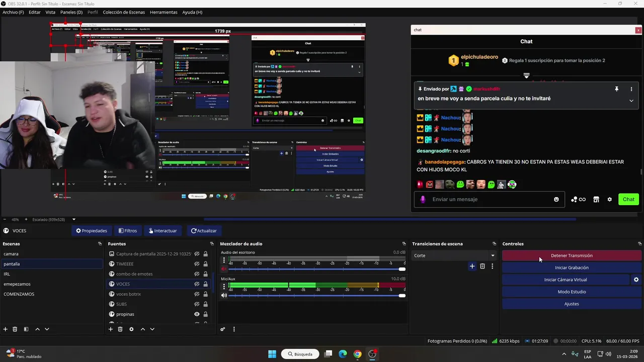Click the Filtros button
644x362 pixels.
[127, 231]
